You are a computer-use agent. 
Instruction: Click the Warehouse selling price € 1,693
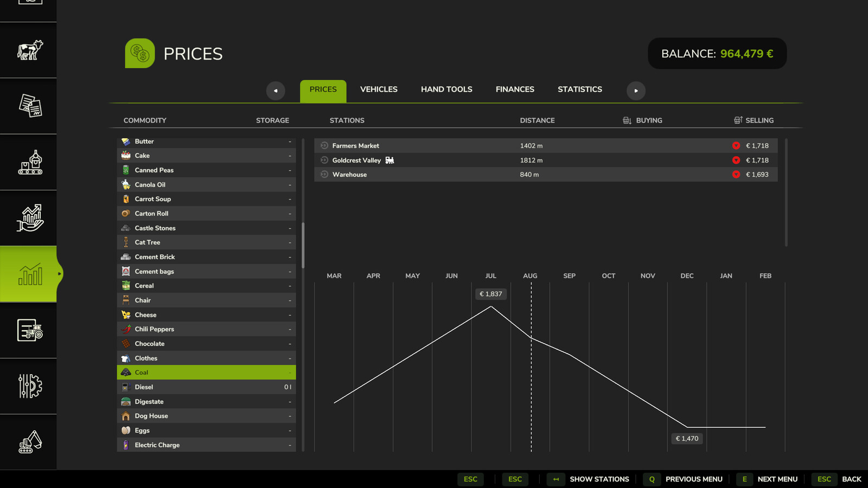click(757, 175)
